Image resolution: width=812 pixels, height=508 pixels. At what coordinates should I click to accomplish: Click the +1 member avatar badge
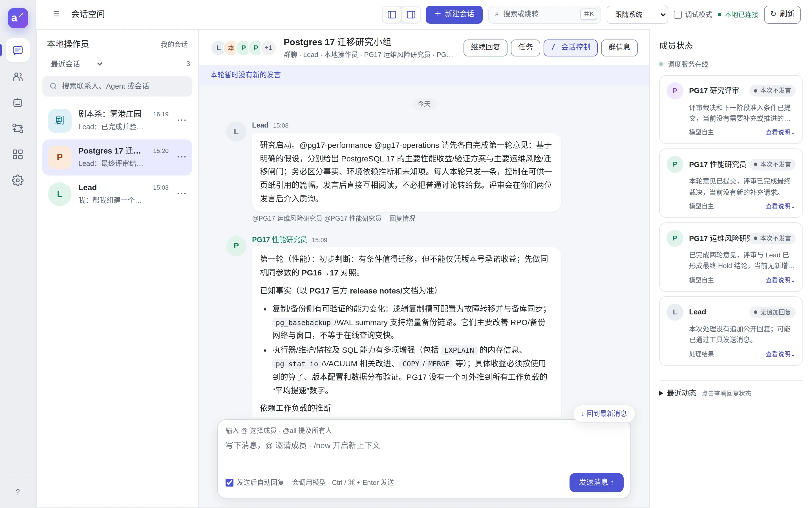[268, 48]
